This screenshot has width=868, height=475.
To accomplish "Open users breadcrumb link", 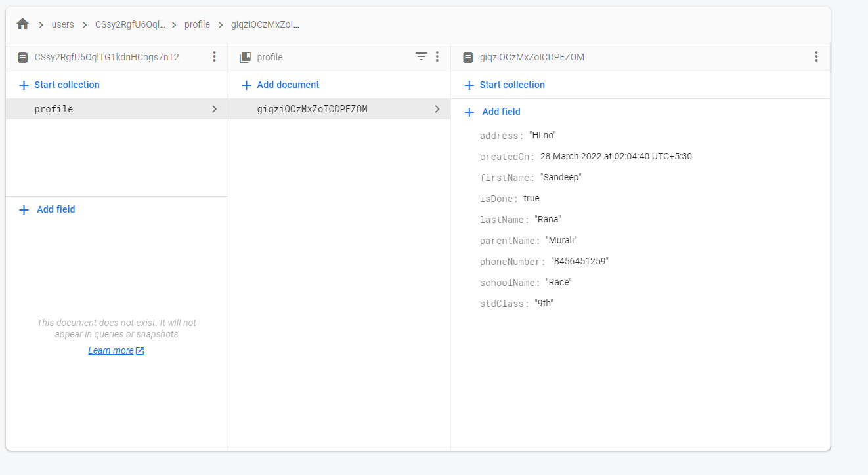I will tap(63, 24).
